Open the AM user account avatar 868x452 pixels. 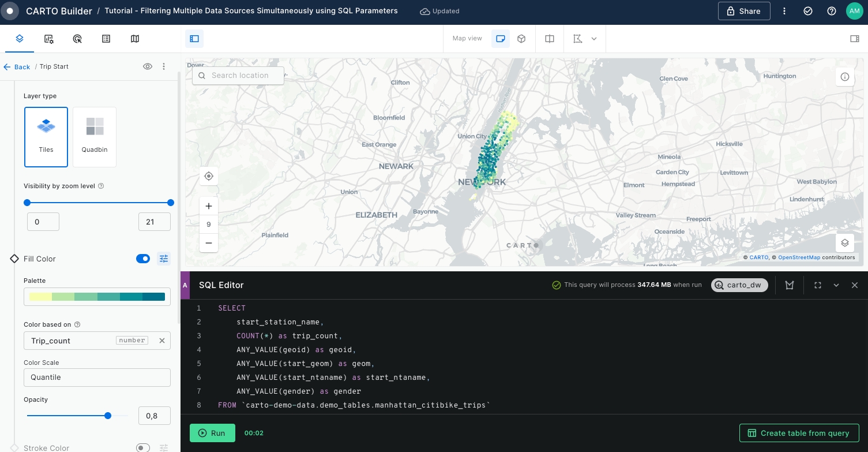(x=855, y=11)
